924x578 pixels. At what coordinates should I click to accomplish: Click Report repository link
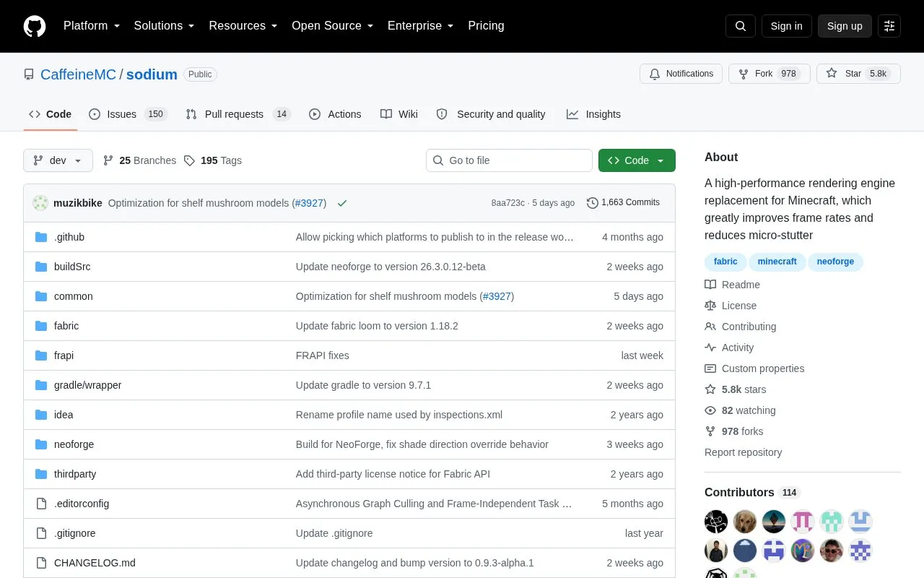click(x=743, y=452)
